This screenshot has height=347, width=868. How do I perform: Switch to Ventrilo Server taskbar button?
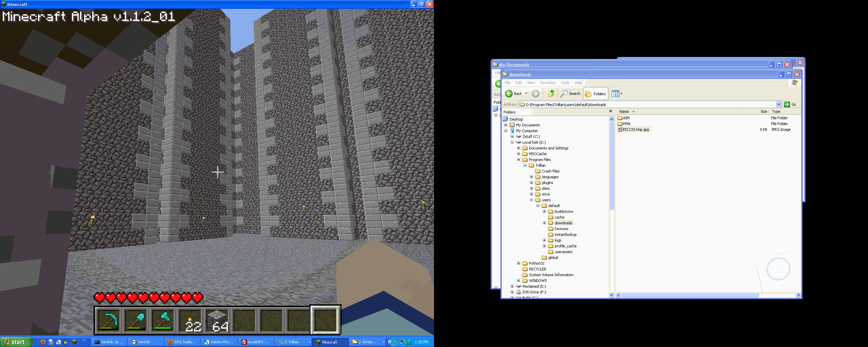pos(109,342)
